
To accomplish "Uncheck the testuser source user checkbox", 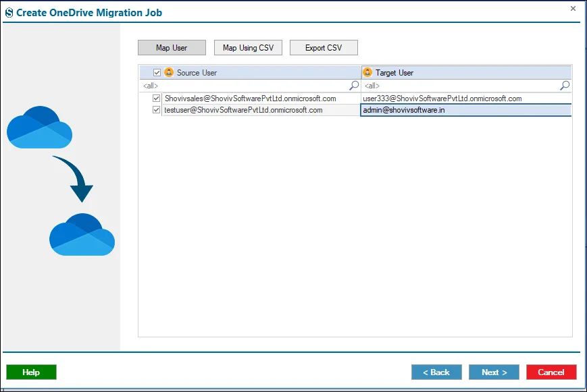I will [x=156, y=110].
